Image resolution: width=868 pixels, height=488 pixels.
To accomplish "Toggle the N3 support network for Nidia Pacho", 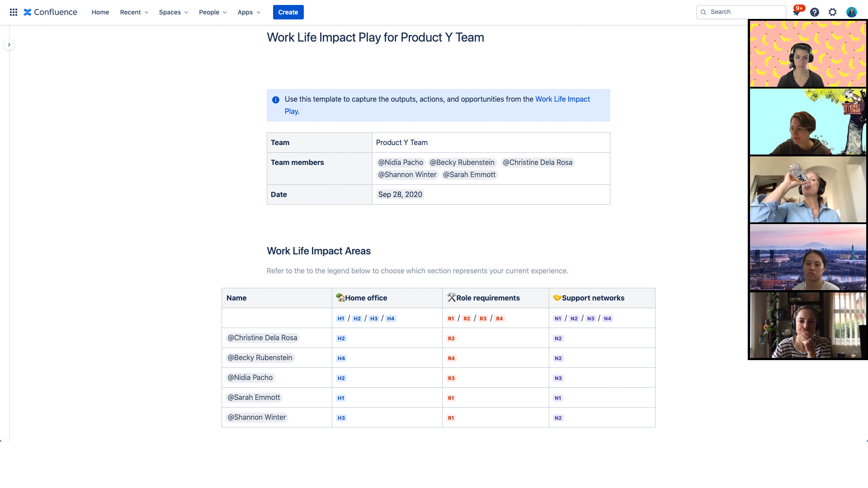I will point(558,378).
